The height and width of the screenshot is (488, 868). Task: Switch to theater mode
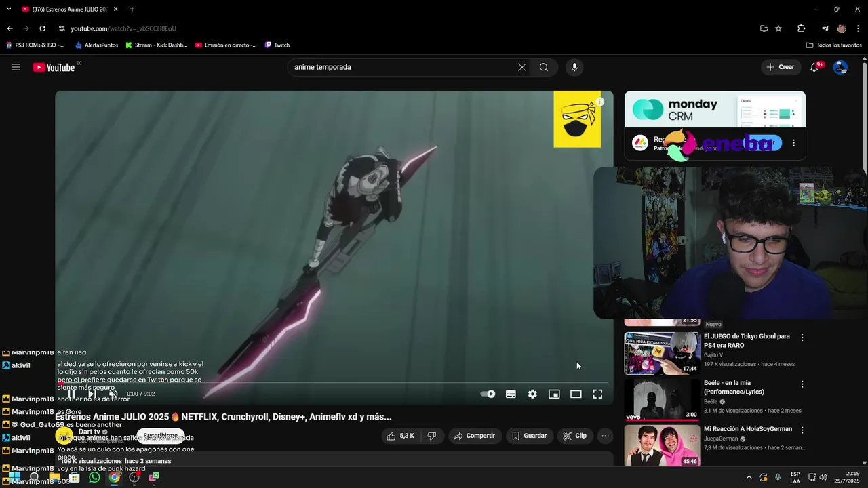[x=576, y=394]
